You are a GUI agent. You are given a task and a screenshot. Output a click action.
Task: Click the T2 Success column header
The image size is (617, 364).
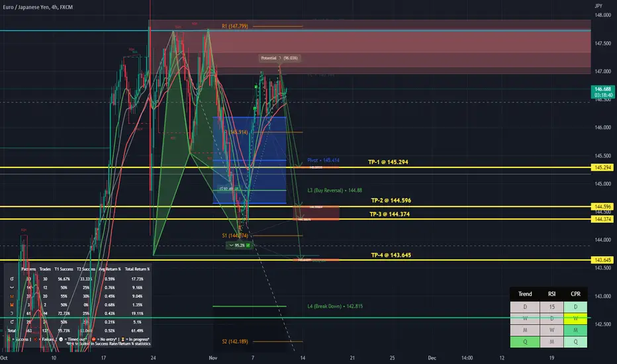(86, 269)
